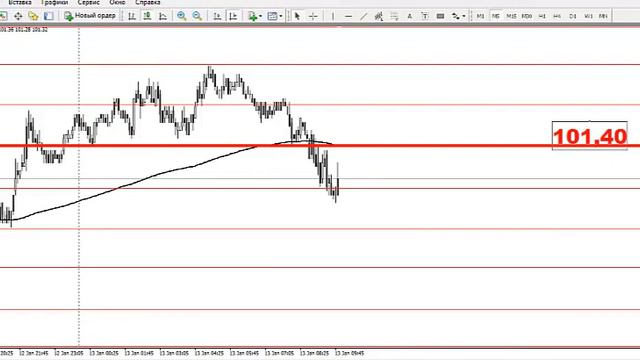The width and height of the screenshot is (640, 360).
Task: Select the Fibonacci retracement tool
Action: [394, 16]
